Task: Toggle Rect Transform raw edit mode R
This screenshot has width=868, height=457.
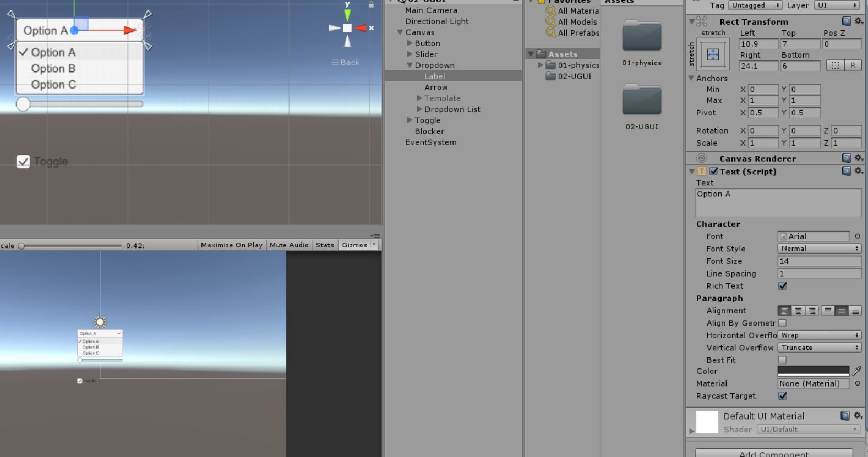Action: pos(853,65)
